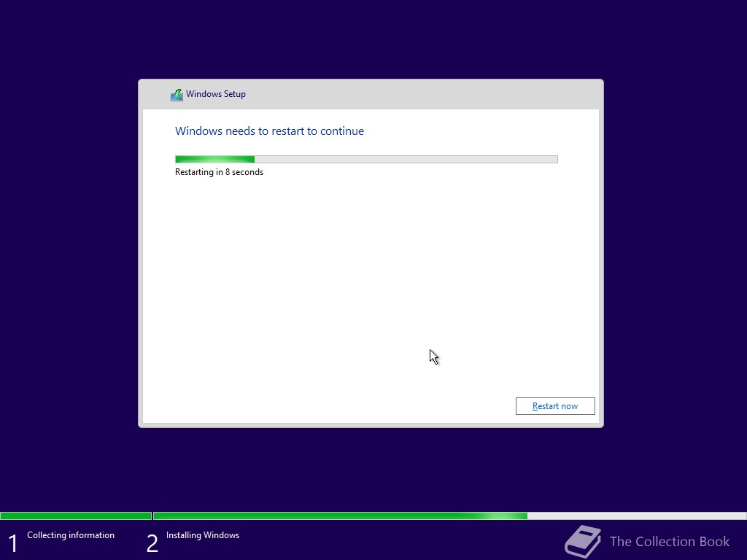The width and height of the screenshot is (747, 560).
Task: Click the Collecting information completed progress bar
Action: pos(76,516)
